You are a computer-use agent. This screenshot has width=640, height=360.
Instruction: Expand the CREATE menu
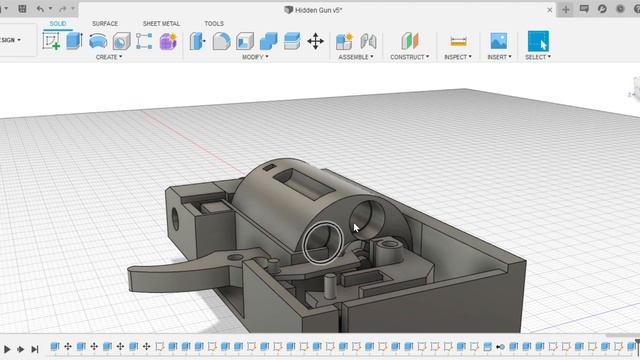pyautogui.click(x=109, y=57)
